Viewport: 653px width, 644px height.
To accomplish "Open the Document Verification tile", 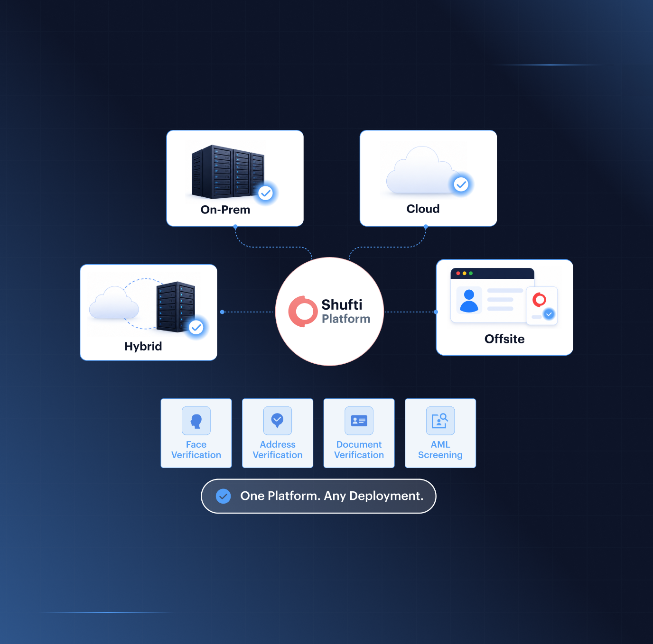I will coord(359,433).
